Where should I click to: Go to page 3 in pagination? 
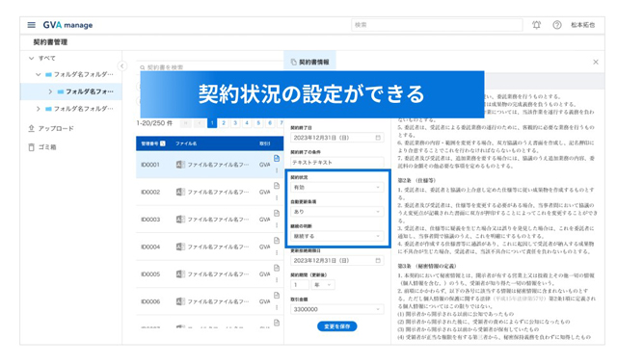[235, 123]
